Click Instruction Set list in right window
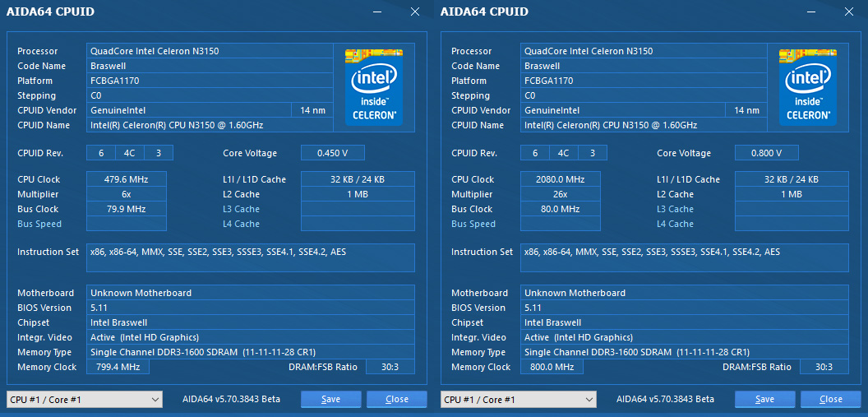Viewport: 868px width, 417px height. coord(685,257)
